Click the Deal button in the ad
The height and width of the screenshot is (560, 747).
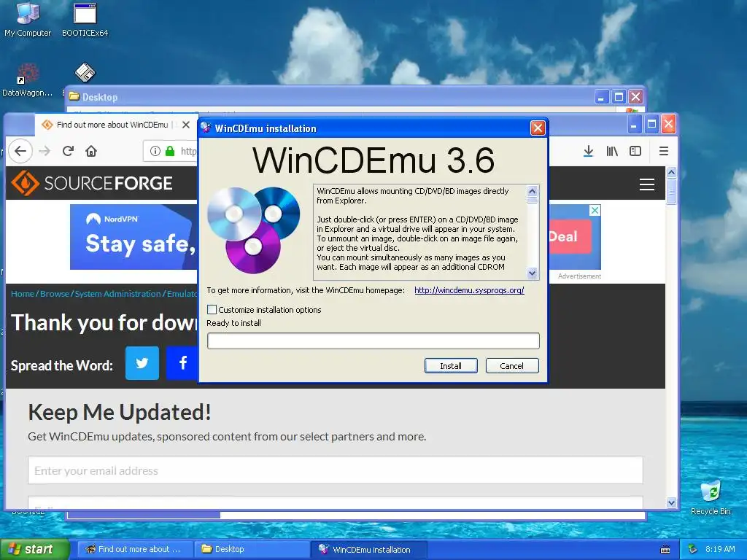point(570,237)
